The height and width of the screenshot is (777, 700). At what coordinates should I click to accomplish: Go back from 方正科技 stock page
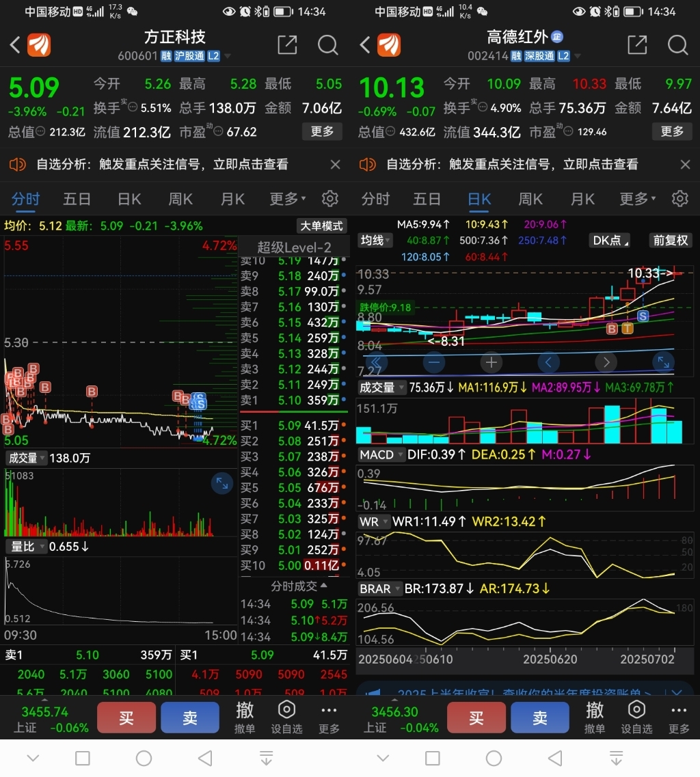[x=15, y=44]
